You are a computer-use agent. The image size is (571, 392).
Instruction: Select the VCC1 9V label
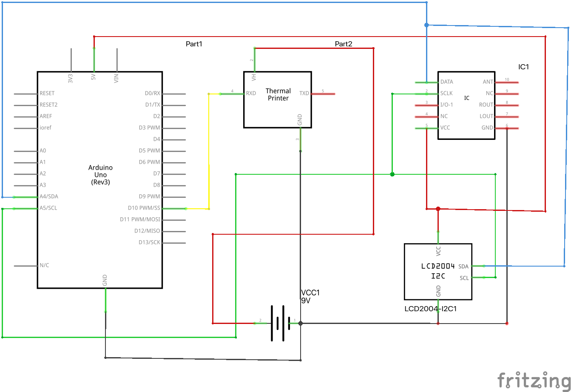[x=310, y=296]
